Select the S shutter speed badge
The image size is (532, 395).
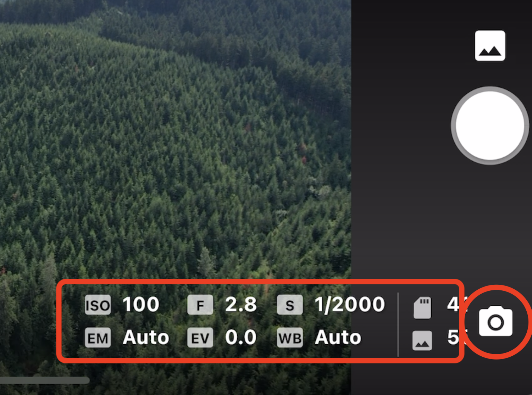point(290,305)
